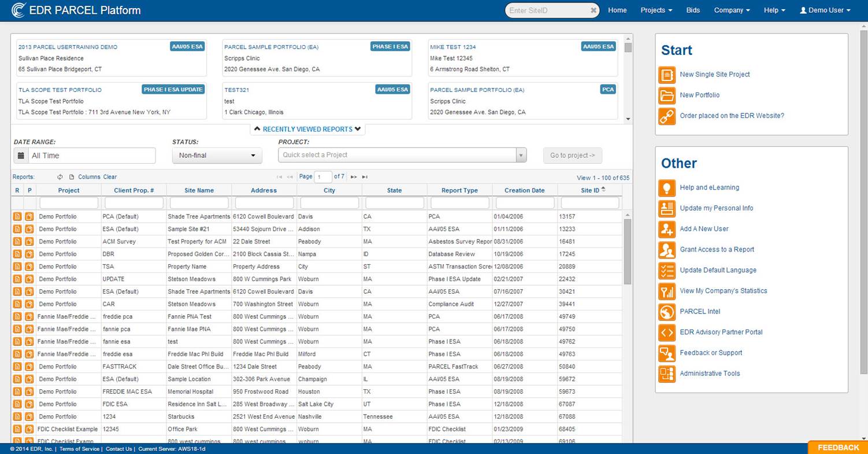Viewport: 868px width, 454px height.
Task: Clear the SiteID search box with the X
Action: (593, 10)
